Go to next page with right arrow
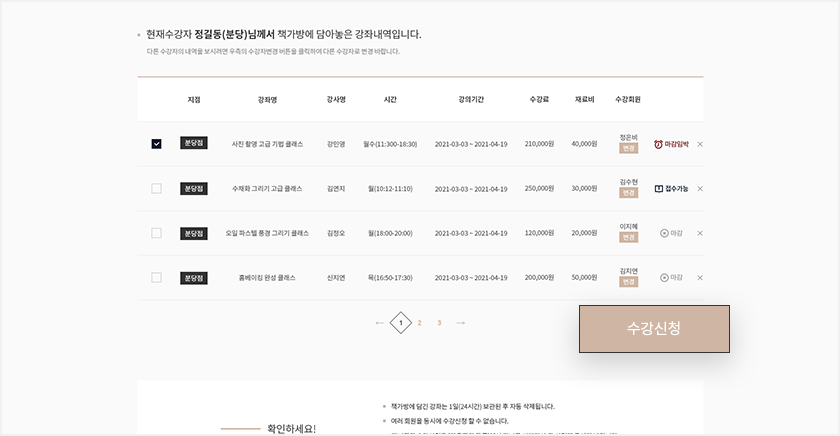Image resolution: width=840 pixels, height=436 pixels. [x=461, y=323]
